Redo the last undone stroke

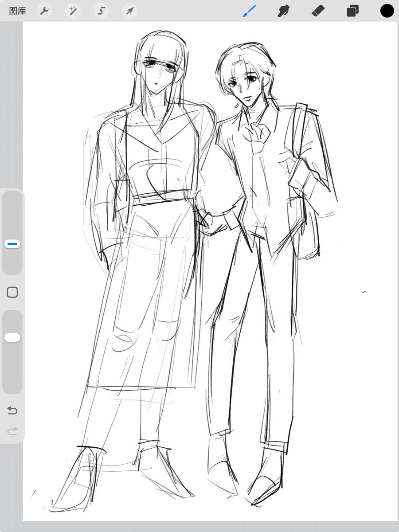coord(12,430)
